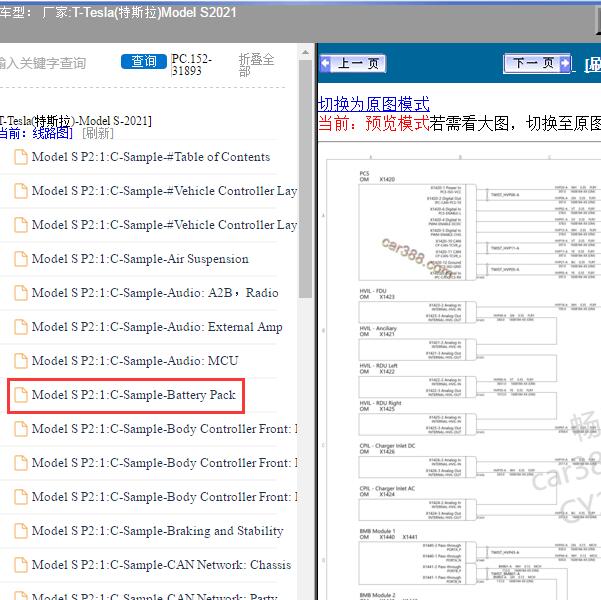
Task: Open Model S Table of Contents entry
Action: coord(151,157)
